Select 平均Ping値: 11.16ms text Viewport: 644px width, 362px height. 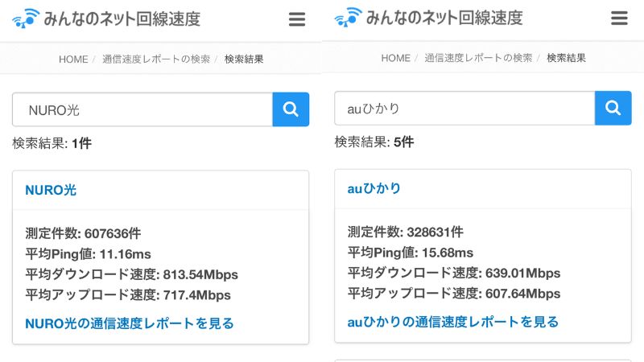tap(88, 254)
